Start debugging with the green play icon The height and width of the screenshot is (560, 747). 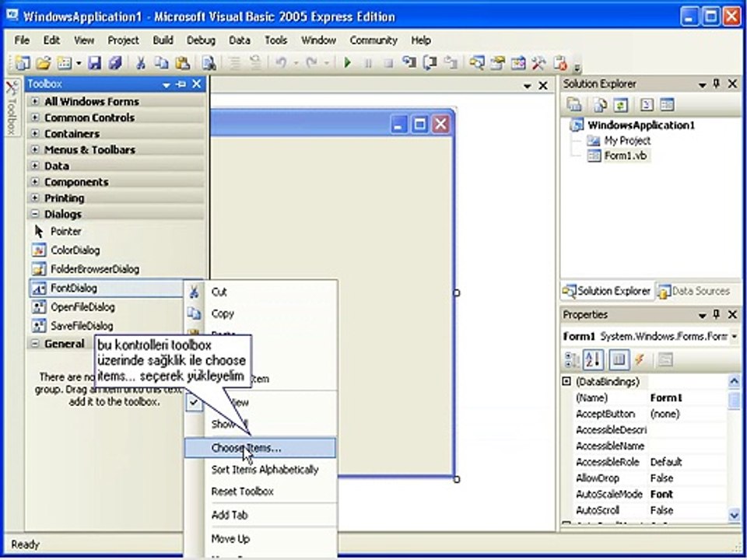(347, 63)
